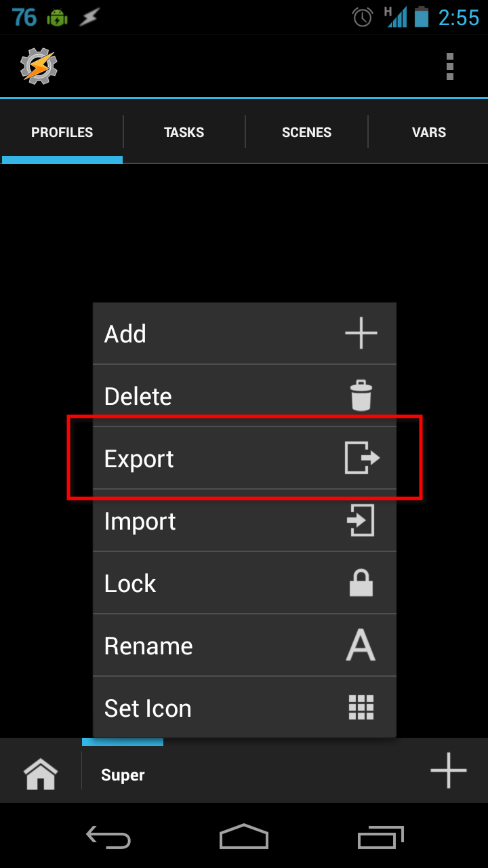Select the padlock icon for Lock
The height and width of the screenshot is (868, 488).
pyautogui.click(x=361, y=583)
